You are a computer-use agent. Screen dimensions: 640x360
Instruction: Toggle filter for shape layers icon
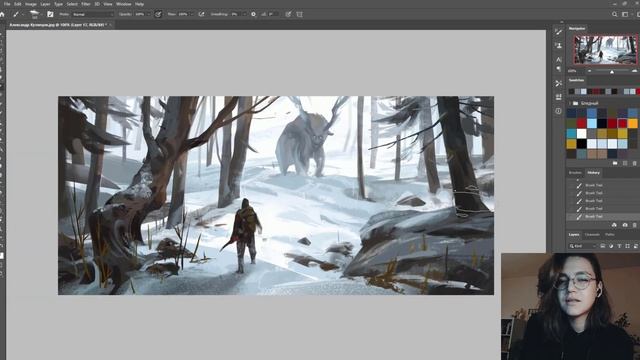pyautogui.click(x=627, y=246)
